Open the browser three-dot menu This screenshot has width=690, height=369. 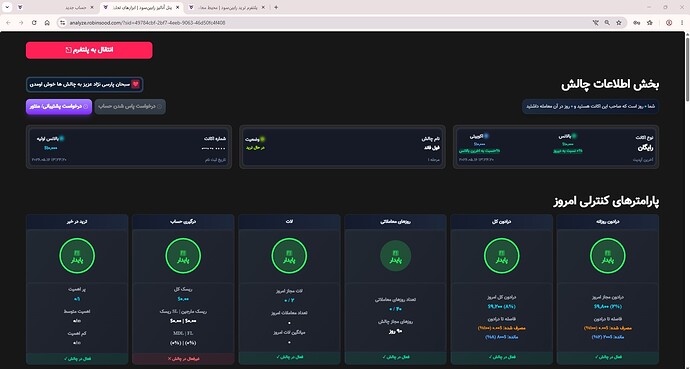pyautogui.click(x=682, y=22)
